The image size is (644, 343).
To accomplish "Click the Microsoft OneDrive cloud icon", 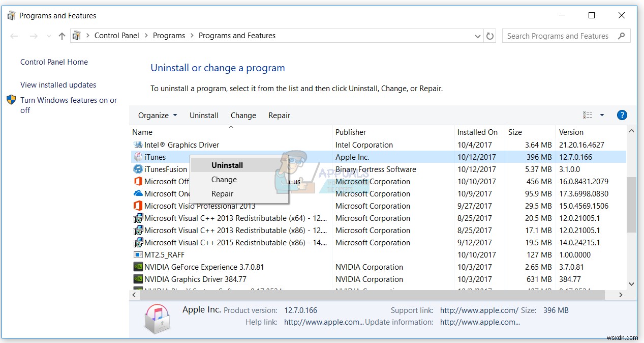I will [137, 193].
